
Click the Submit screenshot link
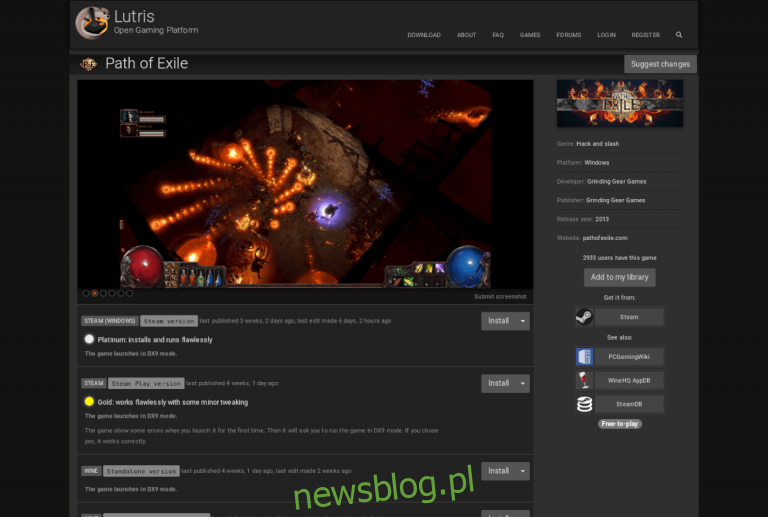click(x=500, y=297)
